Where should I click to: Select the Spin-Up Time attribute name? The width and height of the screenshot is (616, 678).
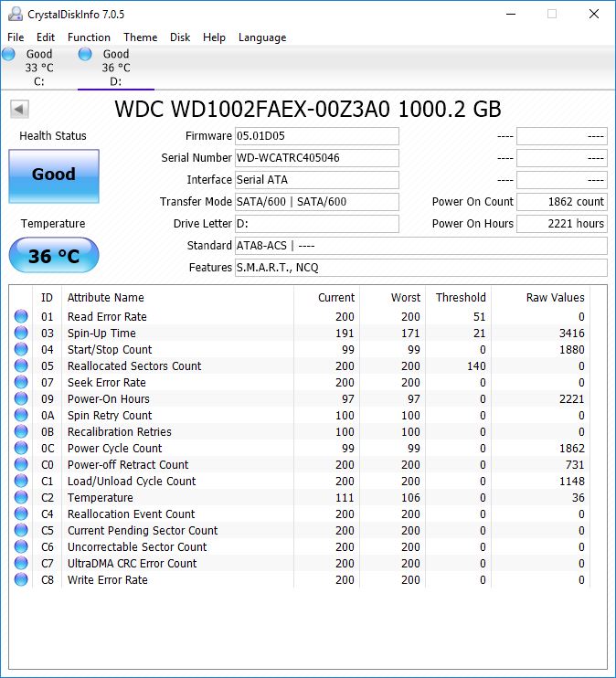[101, 334]
